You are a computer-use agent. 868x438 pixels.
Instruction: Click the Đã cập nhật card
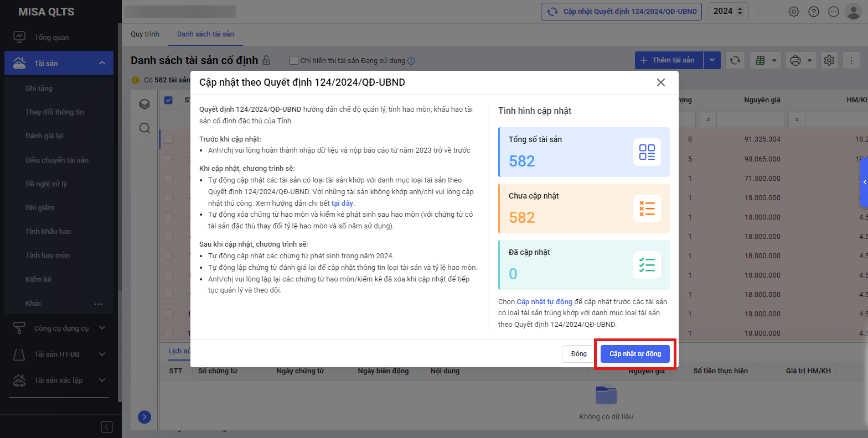584,265
